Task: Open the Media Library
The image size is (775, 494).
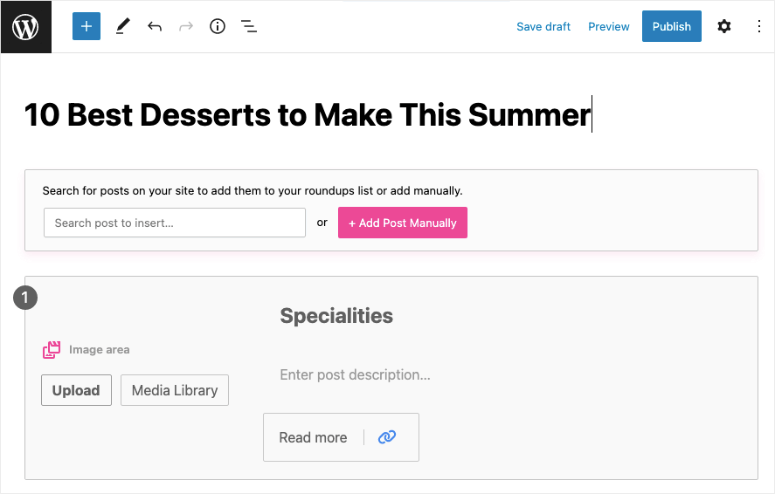Action: (x=175, y=390)
